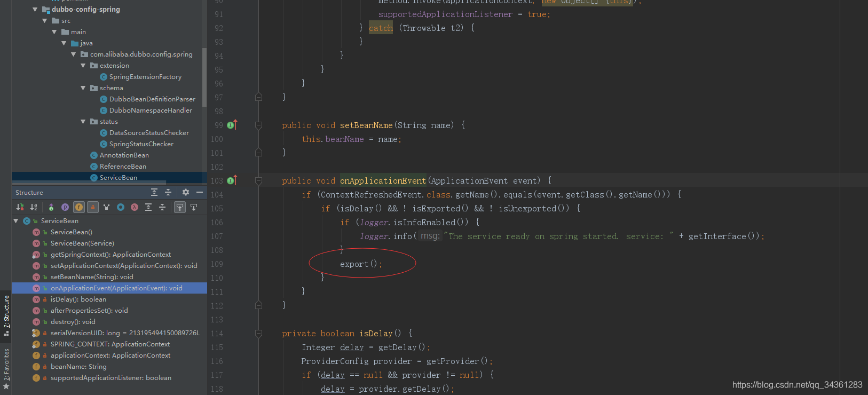Image resolution: width=868 pixels, height=395 pixels.
Task: Navigate to destroy() method in Structure
Action: pyautogui.click(x=73, y=322)
